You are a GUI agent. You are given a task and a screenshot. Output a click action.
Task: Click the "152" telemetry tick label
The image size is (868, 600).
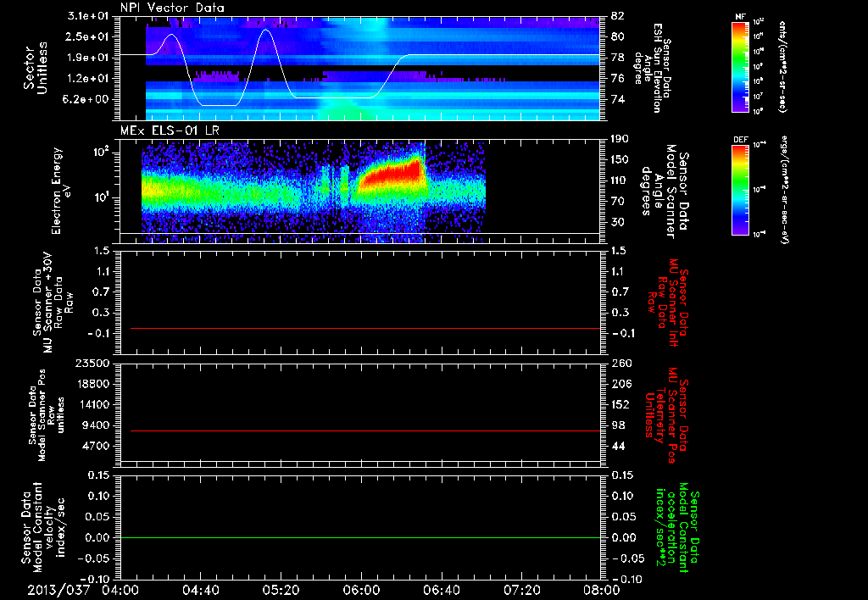click(620, 404)
